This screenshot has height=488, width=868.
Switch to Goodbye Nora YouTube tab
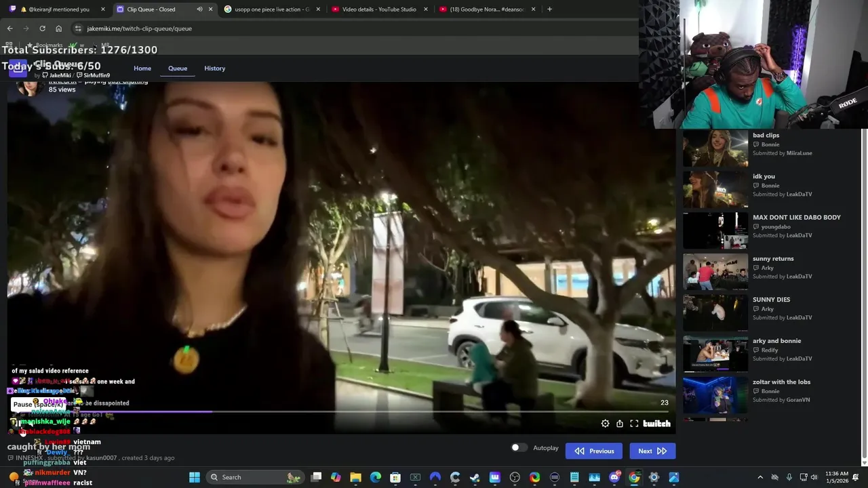click(x=487, y=9)
